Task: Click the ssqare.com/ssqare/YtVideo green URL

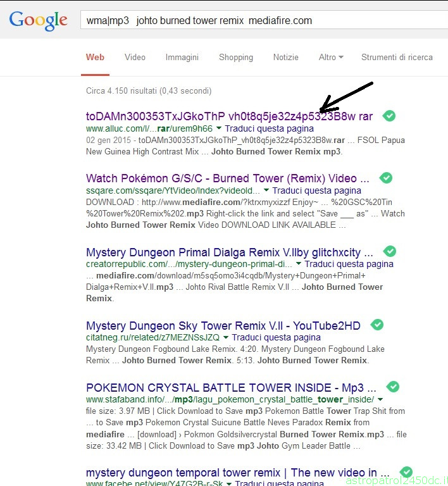Action: point(173,190)
